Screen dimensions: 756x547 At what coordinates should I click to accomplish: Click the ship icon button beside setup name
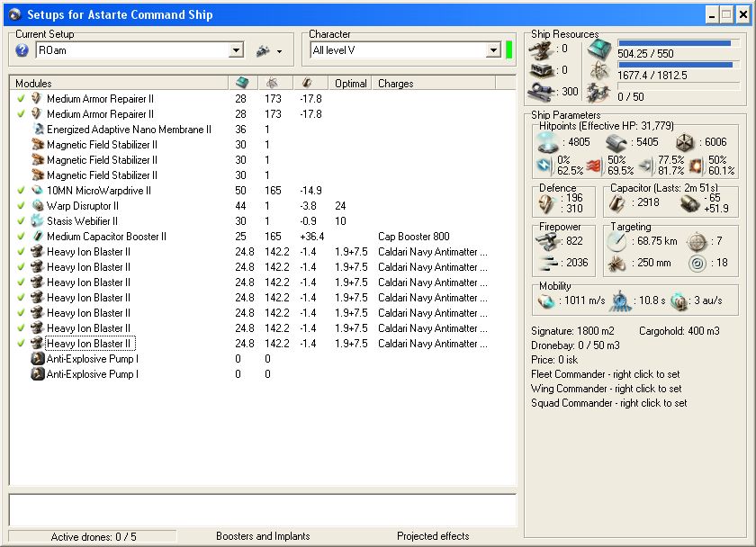[263, 51]
